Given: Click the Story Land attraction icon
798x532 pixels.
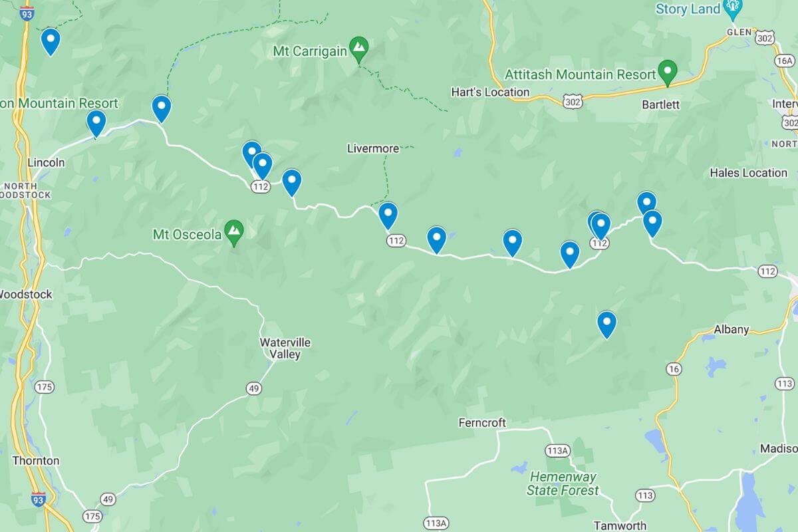Looking at the screenshot, I should (733, 9).
